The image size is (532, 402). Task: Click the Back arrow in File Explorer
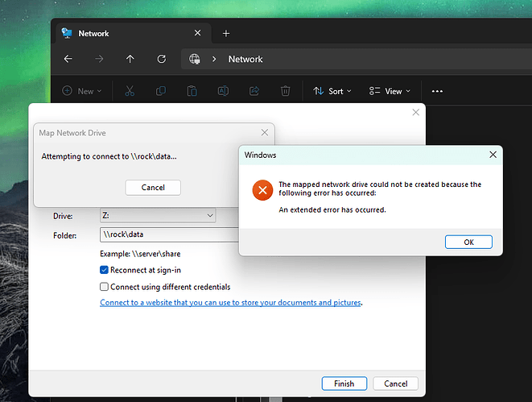point(68,59)
